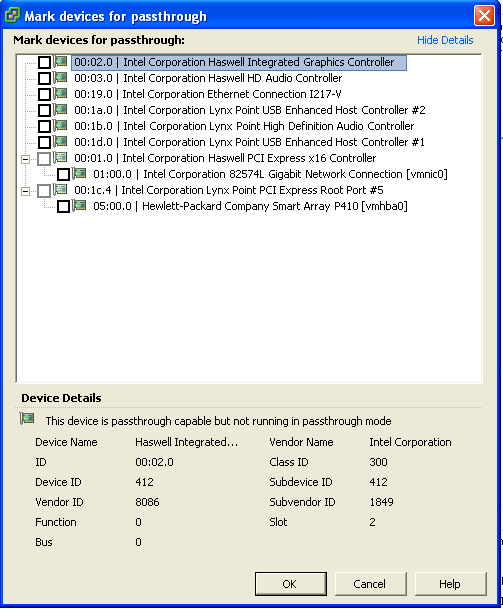Viewport: 503px width, 609px height.
Task: Enable passthrough for Ethernet Connection I217-V
Action: point(44,94)
